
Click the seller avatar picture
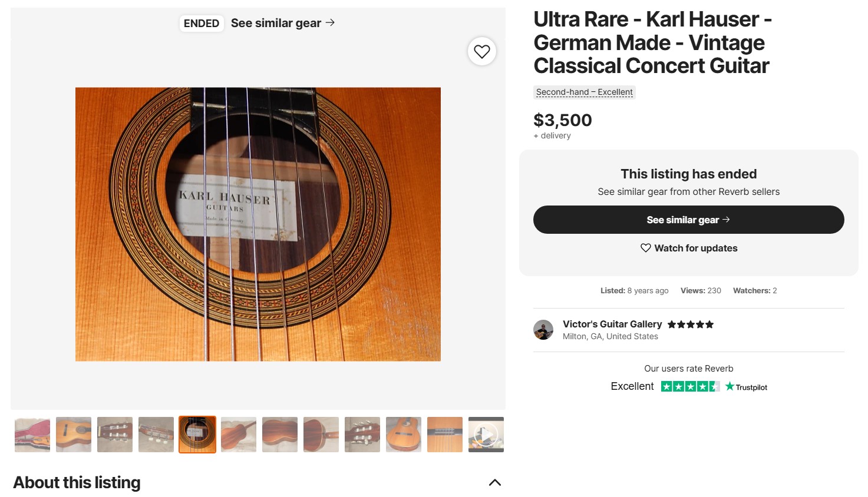pyautogui.click(x=543, y=330)
